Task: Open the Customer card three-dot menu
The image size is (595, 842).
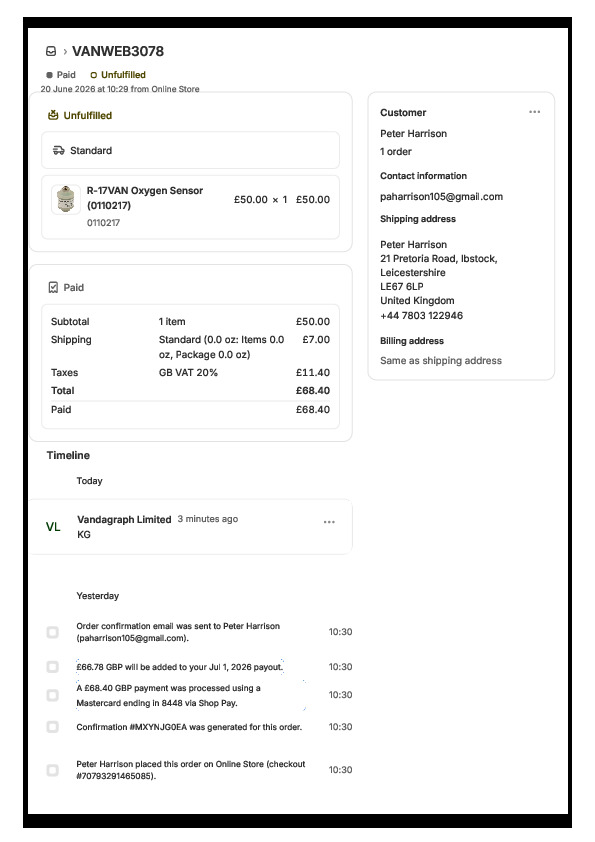Action: coord(534,112)
